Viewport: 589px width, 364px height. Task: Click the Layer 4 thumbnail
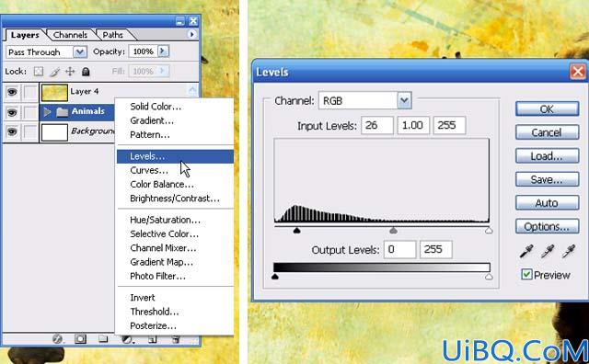pos(54,92)
